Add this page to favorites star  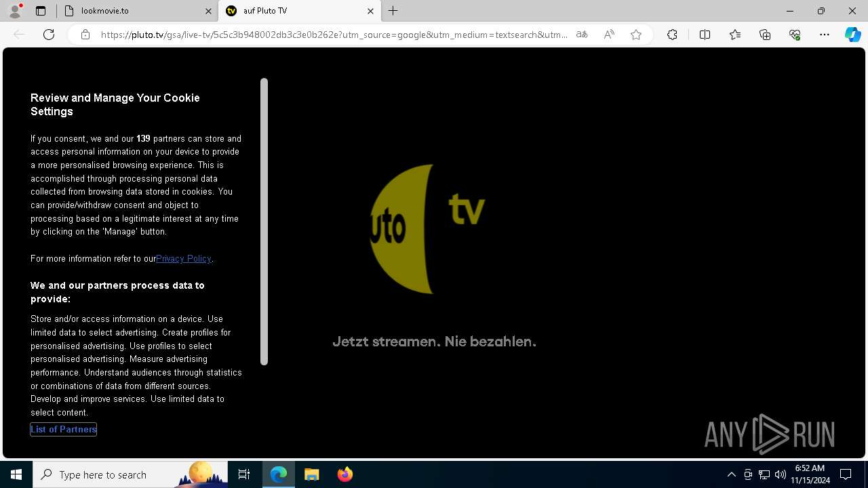point(636,35)
